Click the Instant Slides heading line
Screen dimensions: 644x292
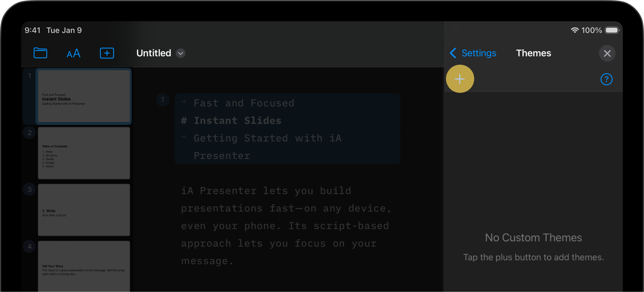tap(237, 121)
